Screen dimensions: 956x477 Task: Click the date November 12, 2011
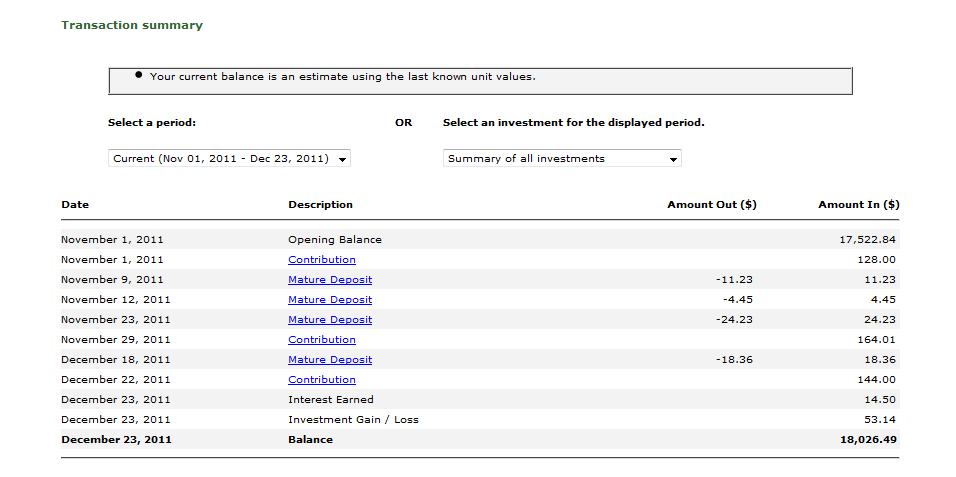click(x=116, y=299)
